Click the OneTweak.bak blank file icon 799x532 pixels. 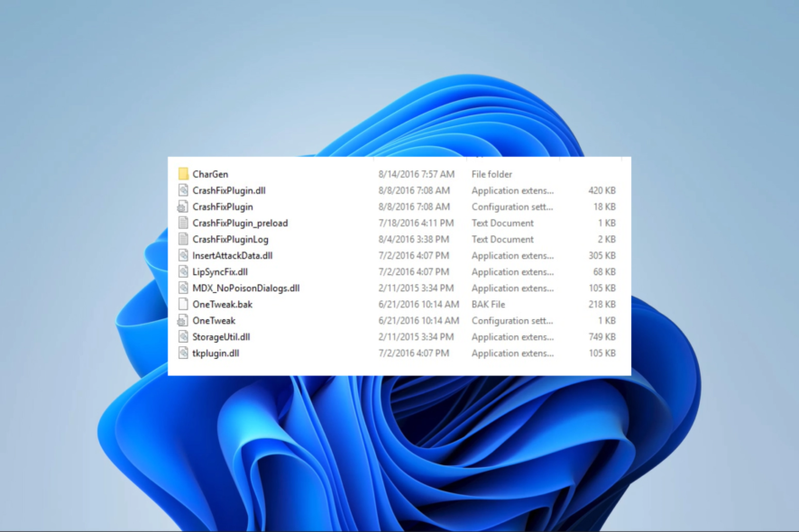(x=183, y=305)
